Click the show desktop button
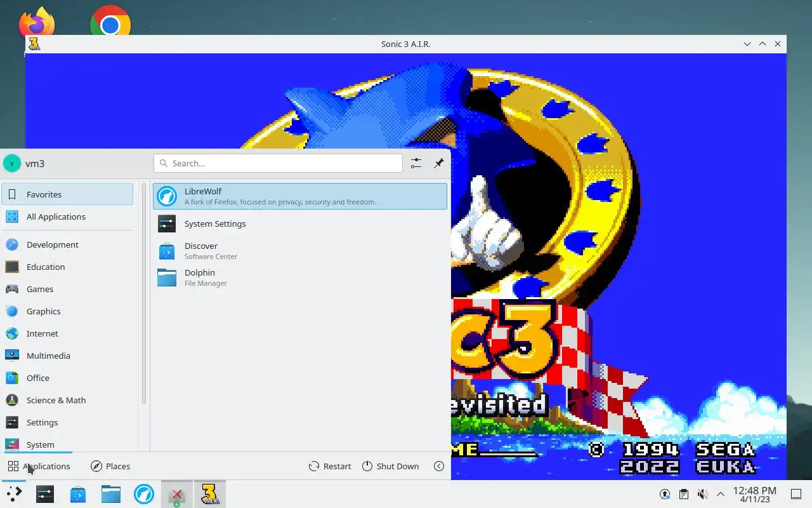Screen dimensions: 812x508 click(796, 494)
